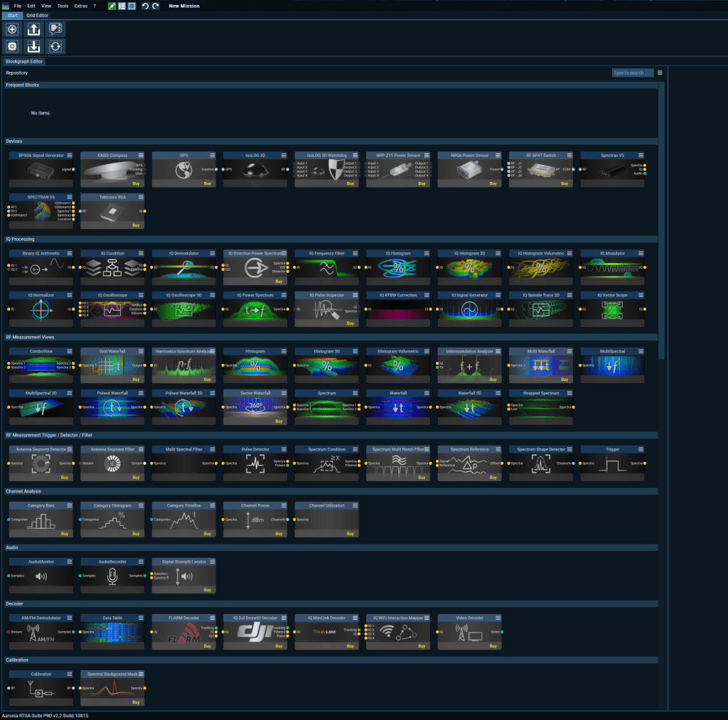
Task: Open the settings gear icon
Action: click(12, 46)
